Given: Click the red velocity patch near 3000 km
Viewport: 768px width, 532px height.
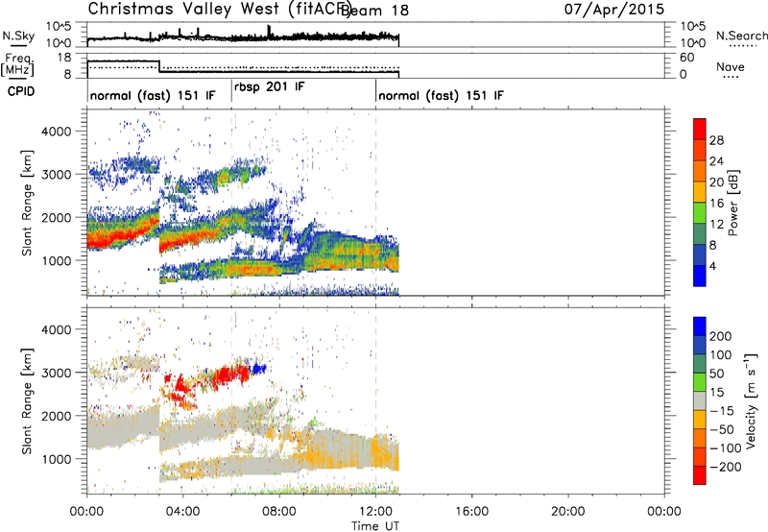Looking at the screenshot, I should [x=230, y=375].
